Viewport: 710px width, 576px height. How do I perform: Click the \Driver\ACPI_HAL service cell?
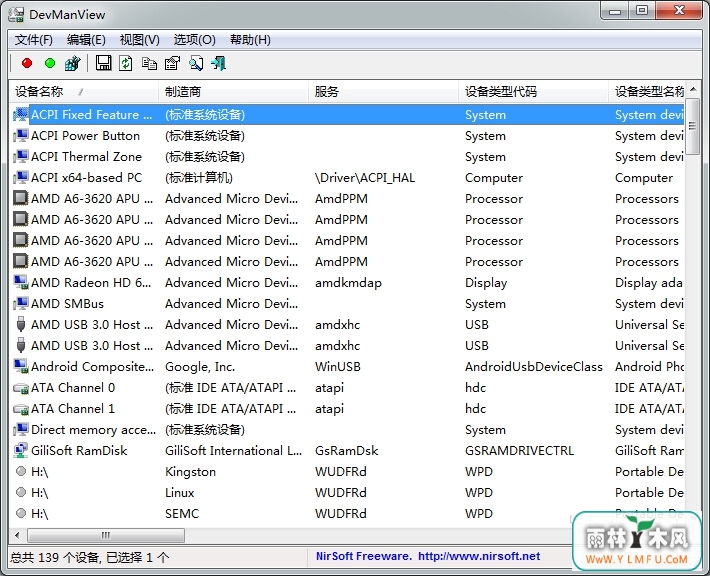point(365,178)
